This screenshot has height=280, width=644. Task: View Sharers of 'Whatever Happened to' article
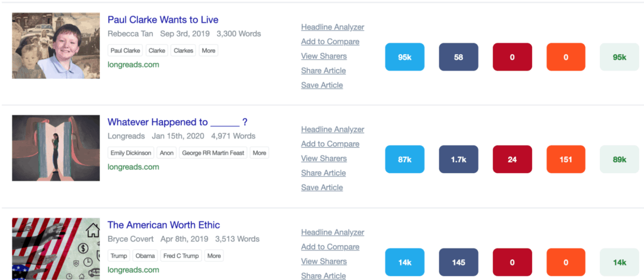point(324,159)
